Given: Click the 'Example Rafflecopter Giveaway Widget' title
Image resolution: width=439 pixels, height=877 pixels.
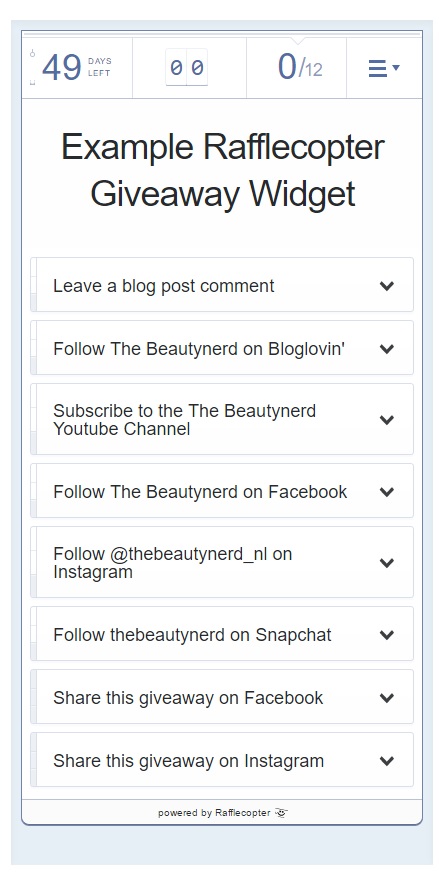Looking at the screenshot, I should pyautogui.click(x=222, y=170).
